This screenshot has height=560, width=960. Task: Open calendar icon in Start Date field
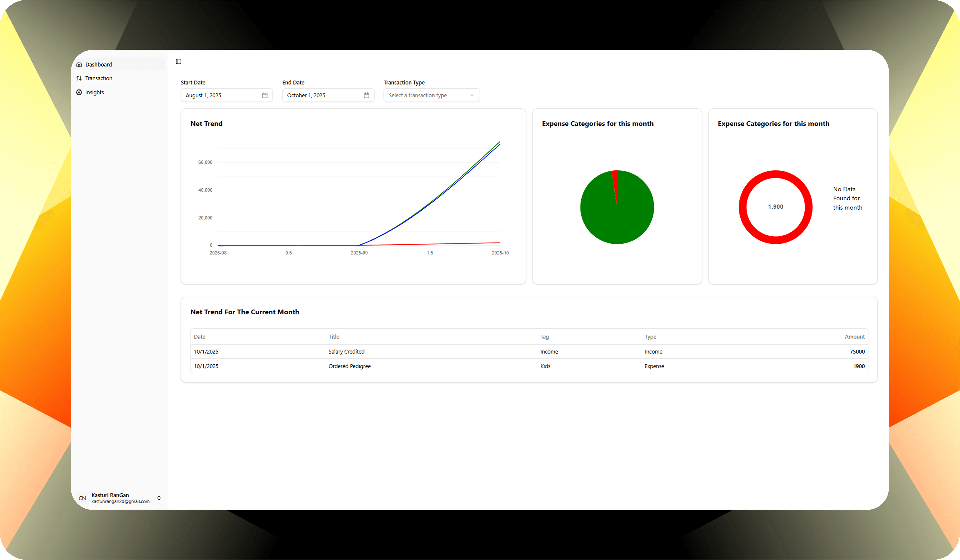click(265, 95)
